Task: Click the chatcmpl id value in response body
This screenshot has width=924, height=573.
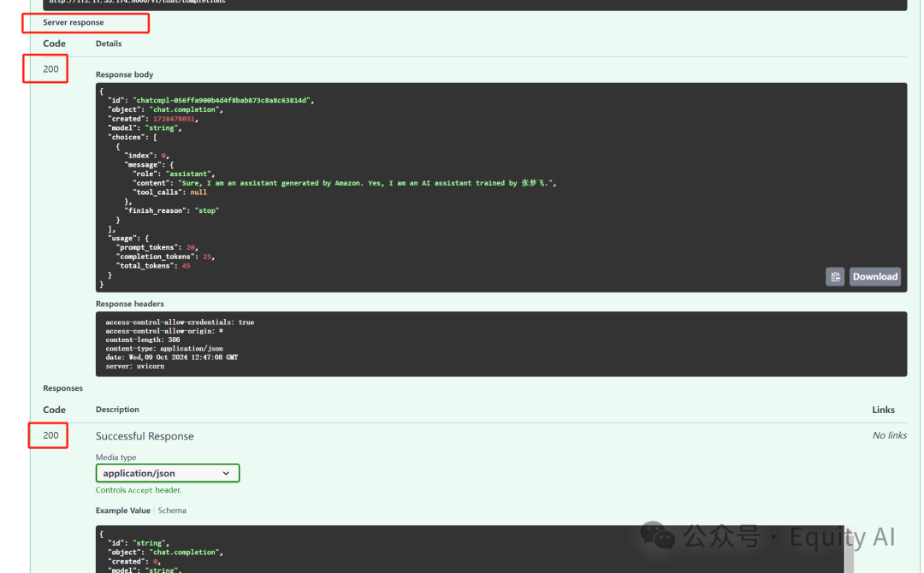Action: pyautogui.click(x=222, y=101)
